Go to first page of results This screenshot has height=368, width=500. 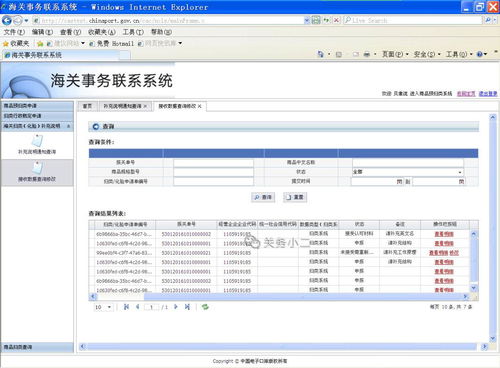tap(126, 307)
